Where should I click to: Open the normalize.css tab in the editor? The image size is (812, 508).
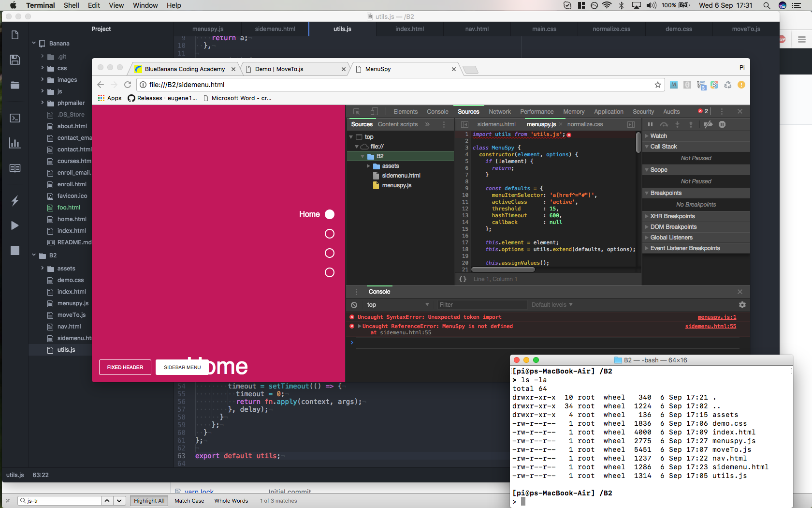coord(611,29)
